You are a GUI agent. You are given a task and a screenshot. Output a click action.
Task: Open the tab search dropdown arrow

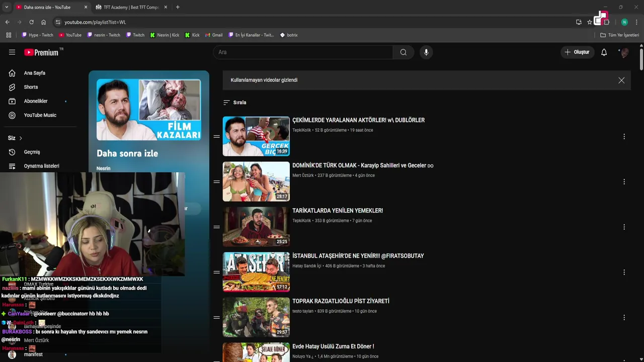[7, 7]
